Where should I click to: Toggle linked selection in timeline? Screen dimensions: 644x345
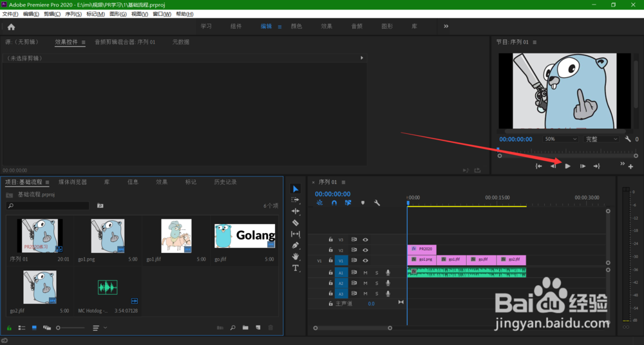pos(348,203)
